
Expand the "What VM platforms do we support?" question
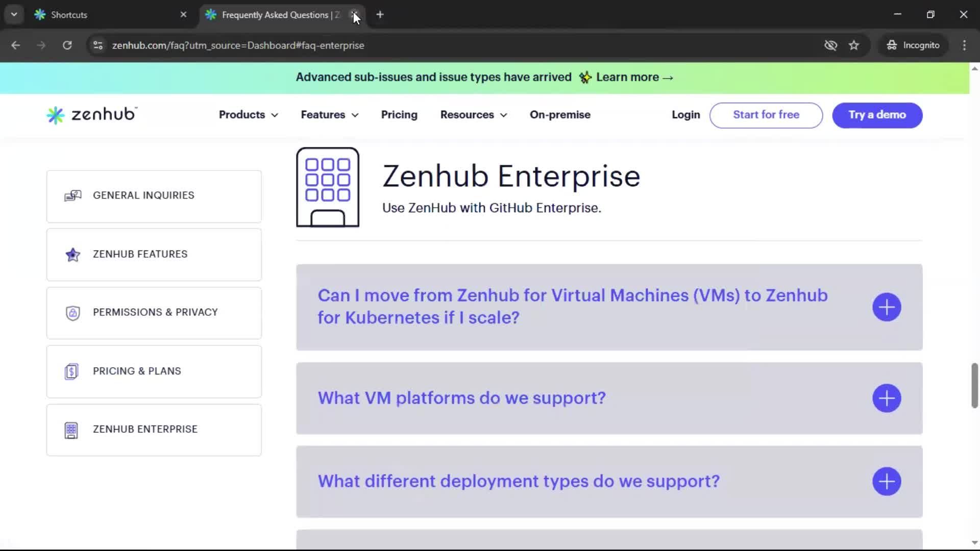(x=887, y=398)
